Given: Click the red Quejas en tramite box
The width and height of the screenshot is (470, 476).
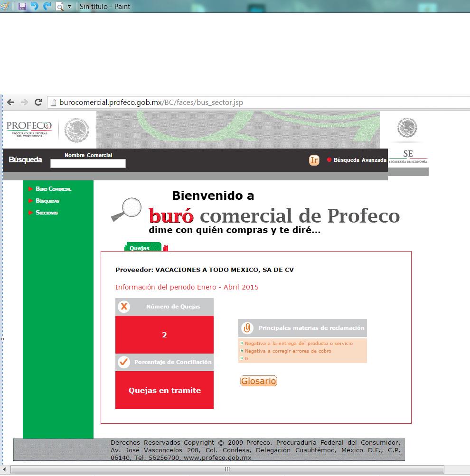Looking at the screenshot, I should [164, 390].
